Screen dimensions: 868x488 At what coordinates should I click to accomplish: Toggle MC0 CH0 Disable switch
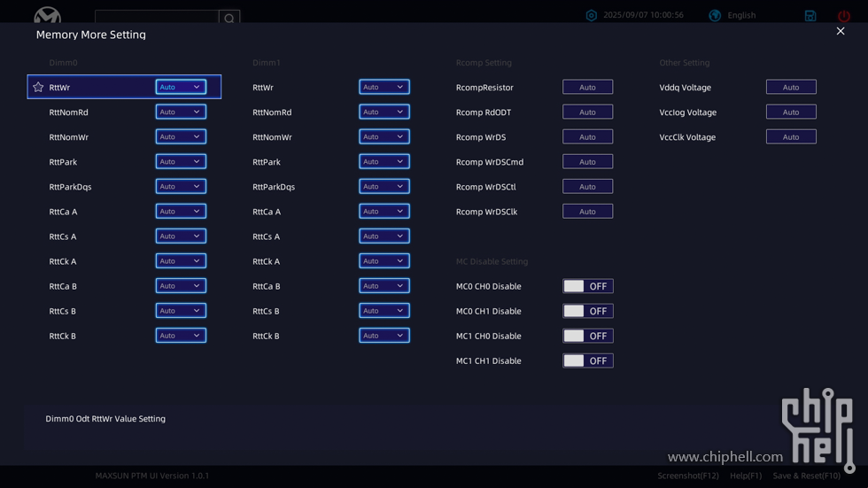click(588, 286)
